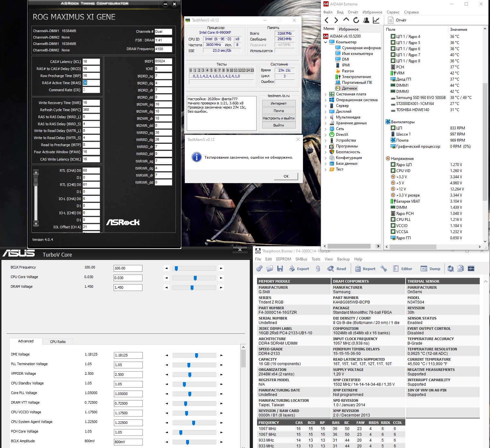This screenshot has width=490, height=448.
Task: Select Датчики in the AIDA64 tree
Action: (x=349, y=88)
